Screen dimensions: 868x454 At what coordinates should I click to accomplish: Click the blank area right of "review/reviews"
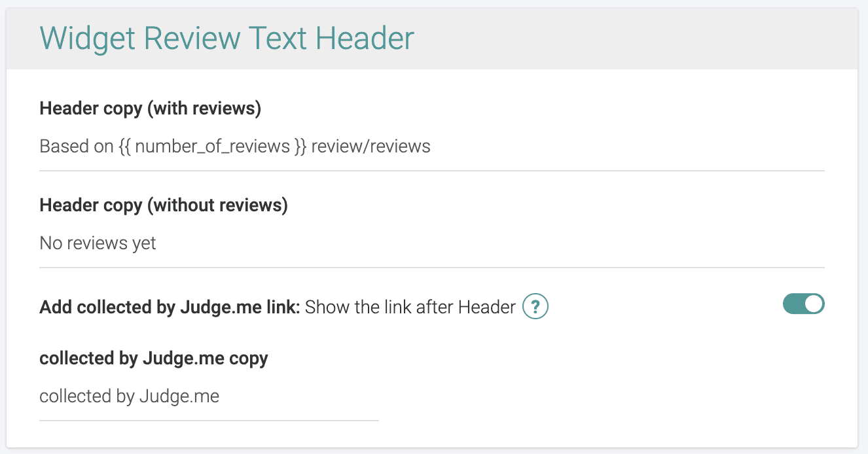tap(622, 147)
